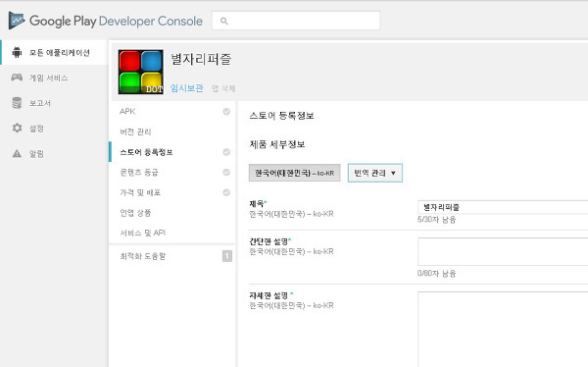Click the gamepad icon for 게임 서비스
The image size is (588, 367).
pos(17,78)
